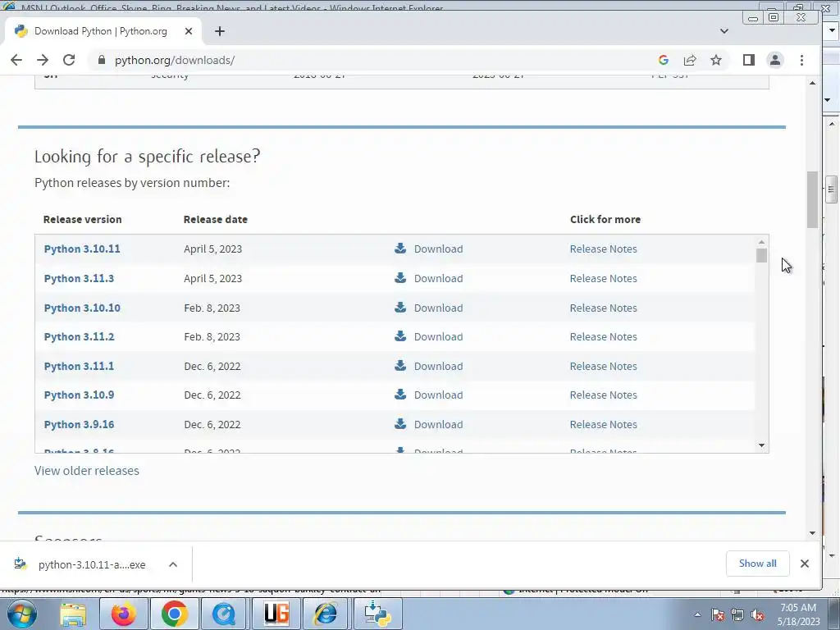
Task: Open the View older releases link
Action: [87, 471]
